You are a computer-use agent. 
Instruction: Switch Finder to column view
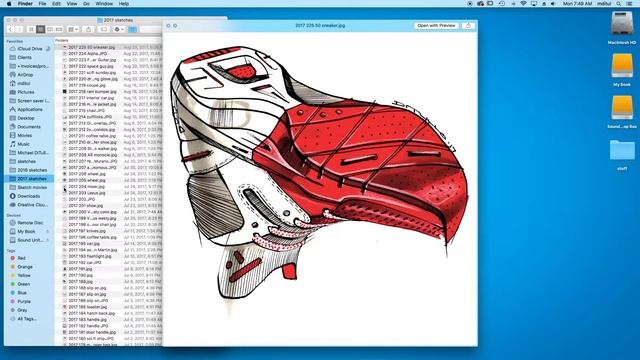pyautogui.click(x=50, y=29)
